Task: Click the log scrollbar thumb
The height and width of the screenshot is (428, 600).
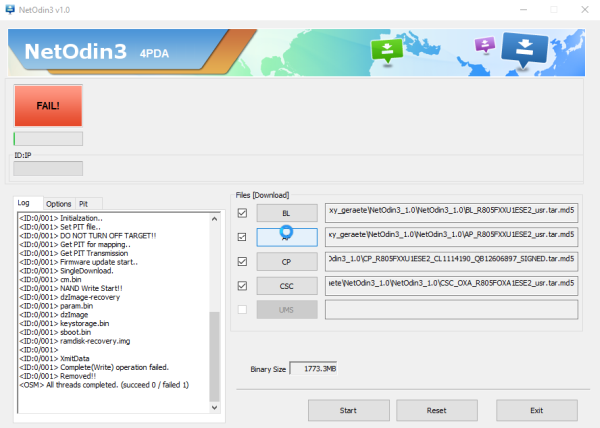Action: 214,356
